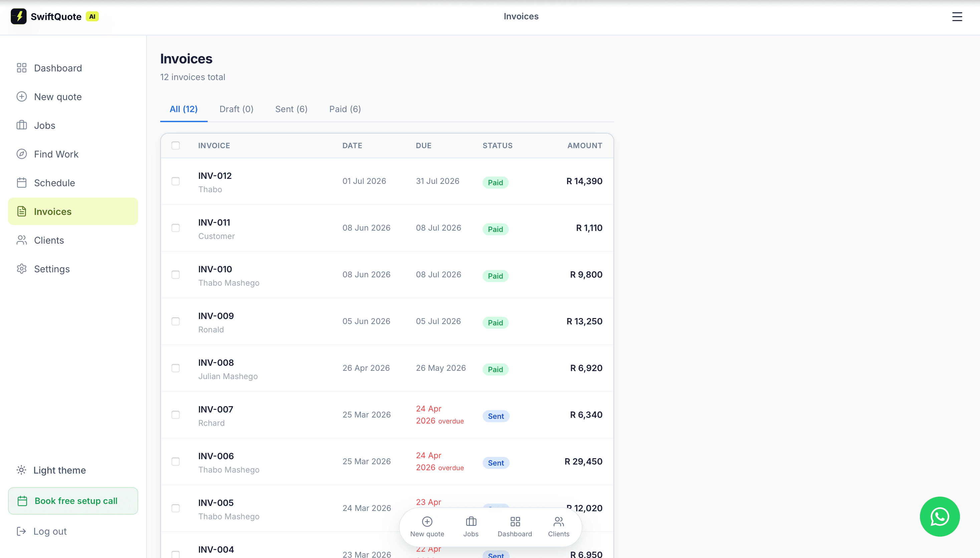980x558 pixels.
Task: Click due date 26 May 2026
Action: 441,368
